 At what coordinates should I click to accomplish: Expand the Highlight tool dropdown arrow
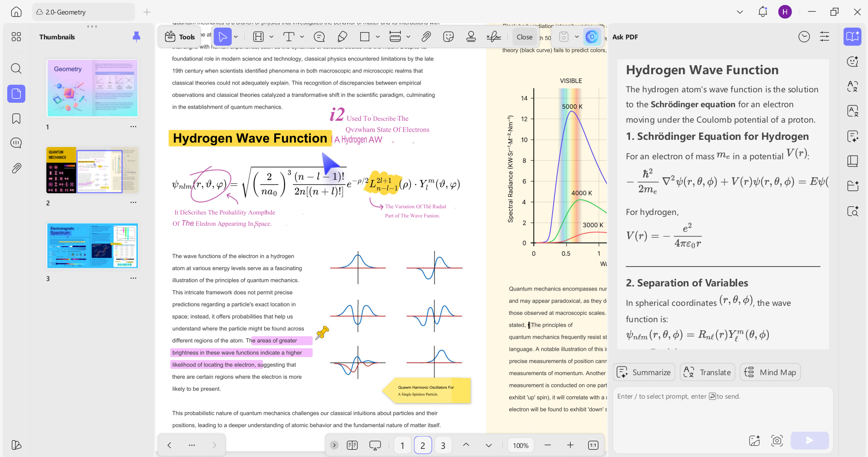tap(272, 37)
